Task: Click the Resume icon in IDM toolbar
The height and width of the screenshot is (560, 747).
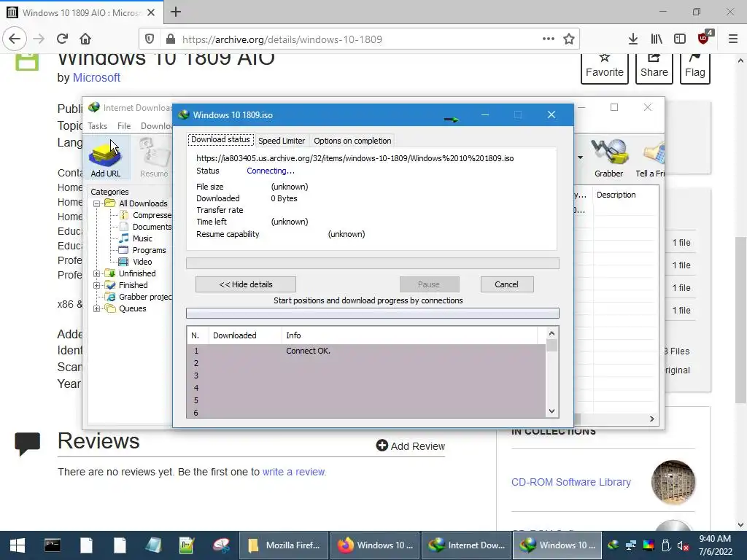Action: pyautogui.click(x=155, y=157)
